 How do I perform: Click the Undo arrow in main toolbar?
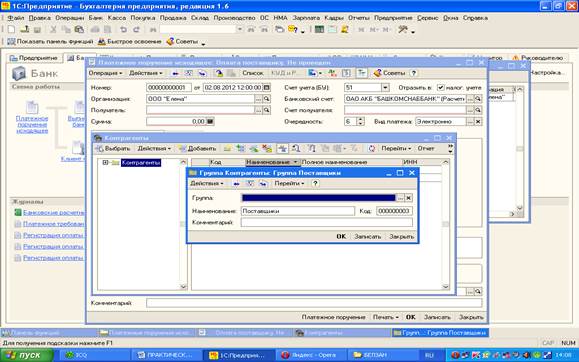click(x=123, y=30)
